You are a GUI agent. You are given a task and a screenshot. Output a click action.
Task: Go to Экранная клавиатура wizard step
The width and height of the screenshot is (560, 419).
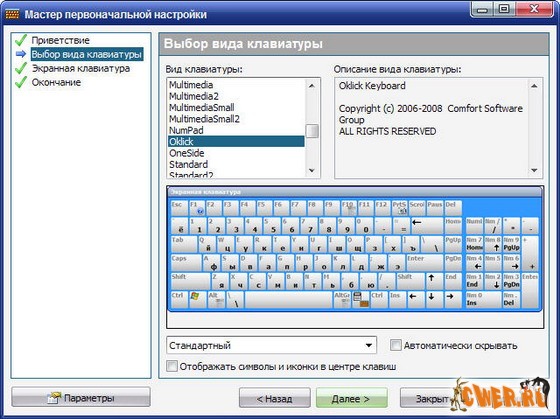click(x=81, y=68)
